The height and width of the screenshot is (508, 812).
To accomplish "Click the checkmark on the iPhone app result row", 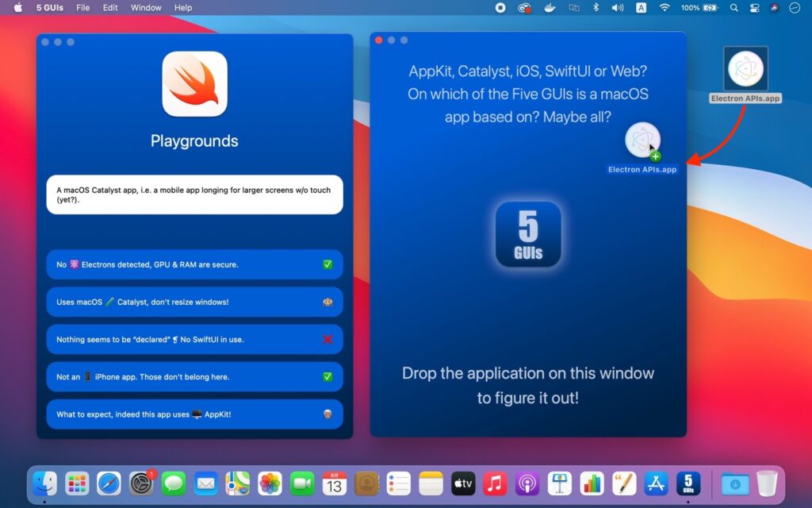I will coord(327,376).
